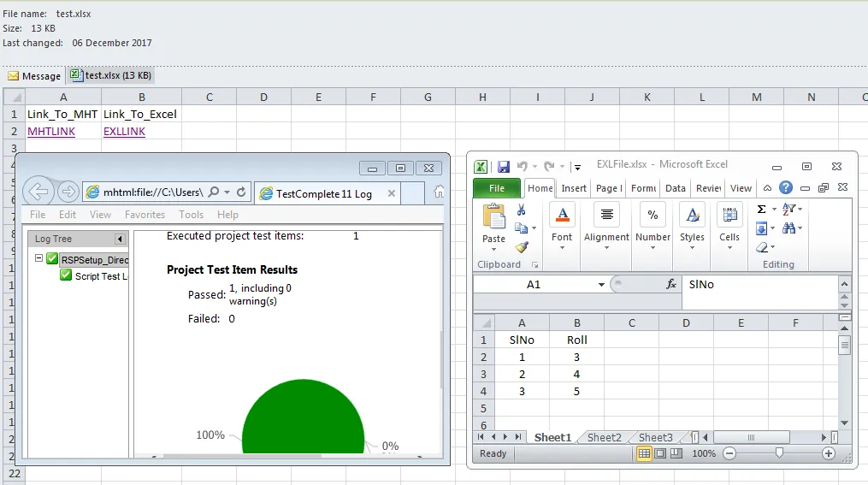868x485 pixels.
Task: Click the green check next to RSPSetup_Direc
Action: pos(52,258)
